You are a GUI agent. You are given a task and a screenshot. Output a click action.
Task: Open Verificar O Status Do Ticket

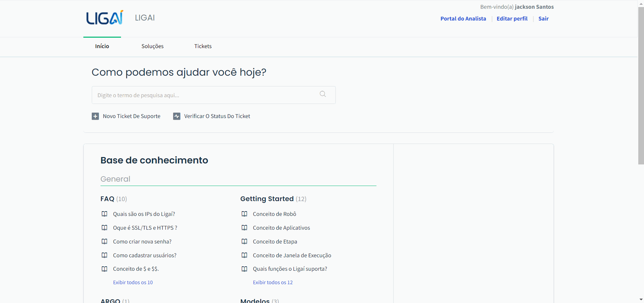click(x=217, y=116)
